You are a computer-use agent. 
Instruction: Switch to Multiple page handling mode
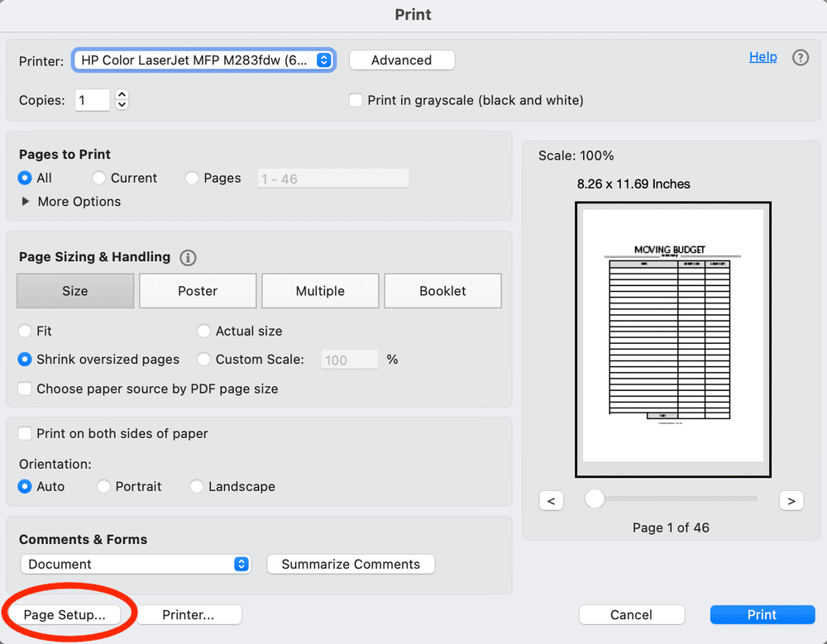320,290
